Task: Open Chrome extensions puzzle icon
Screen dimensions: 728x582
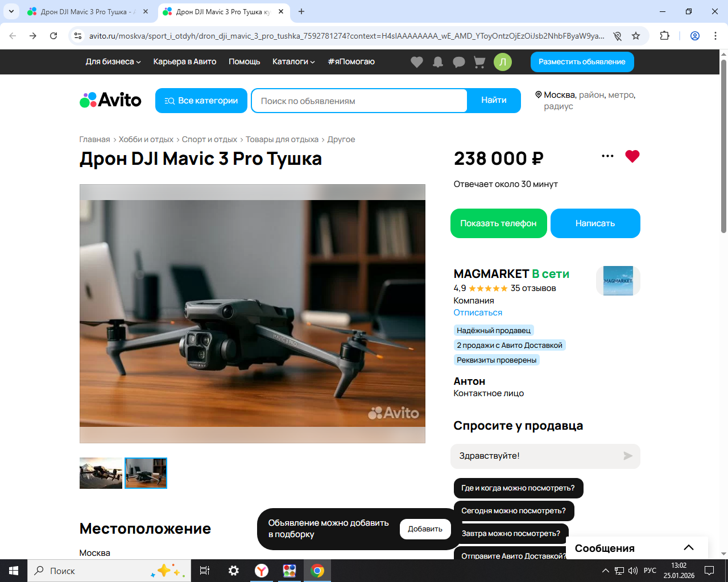Action: click(x=664, y=36)
